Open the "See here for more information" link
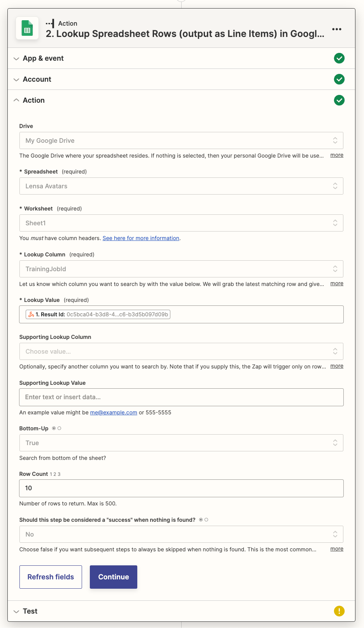Screen dimensions: 364x628 141,238
